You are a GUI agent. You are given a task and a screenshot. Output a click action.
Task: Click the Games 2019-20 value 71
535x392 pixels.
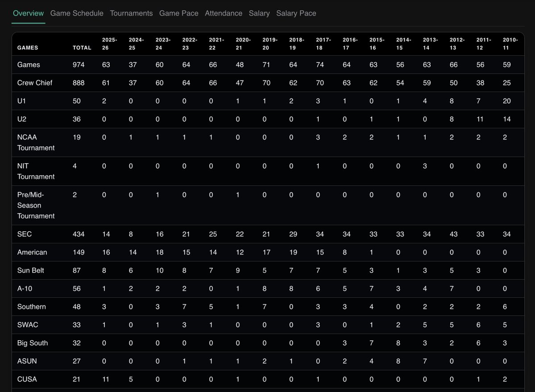(x=266, y=65)
